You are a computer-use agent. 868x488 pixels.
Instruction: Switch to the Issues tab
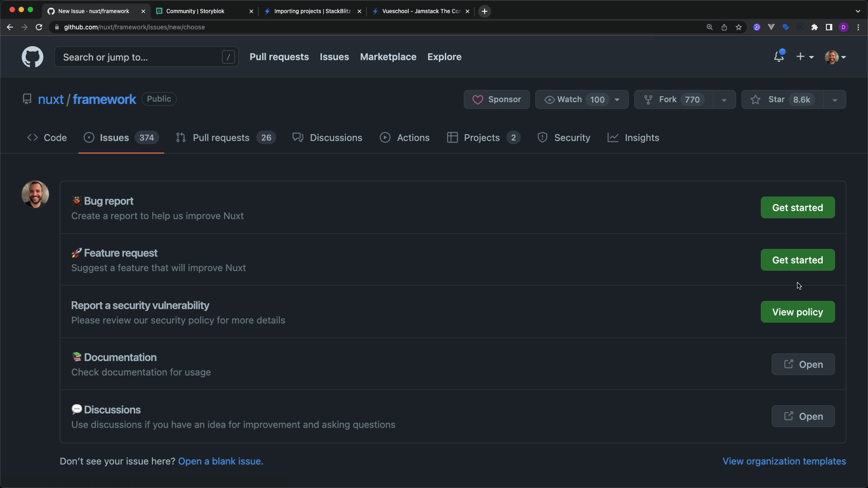121,138
